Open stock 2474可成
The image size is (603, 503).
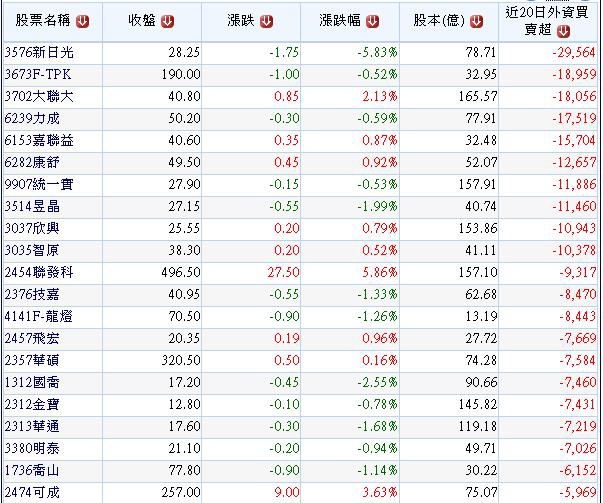[x=32, y=493]
